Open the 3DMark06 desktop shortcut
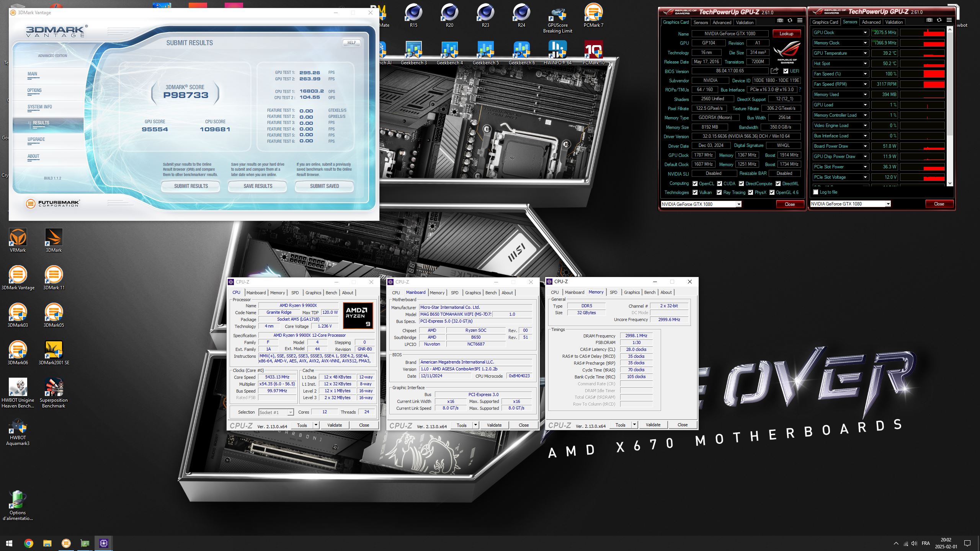Image resolution: width=980 pixels, height=551 pixels. pyautogui.click(x=18, y=353)
